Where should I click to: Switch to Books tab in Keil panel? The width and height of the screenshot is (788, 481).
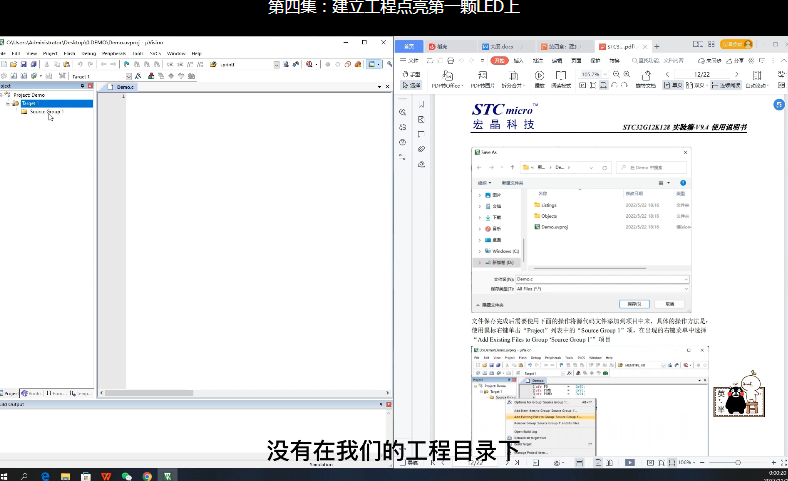coord(31,393)
